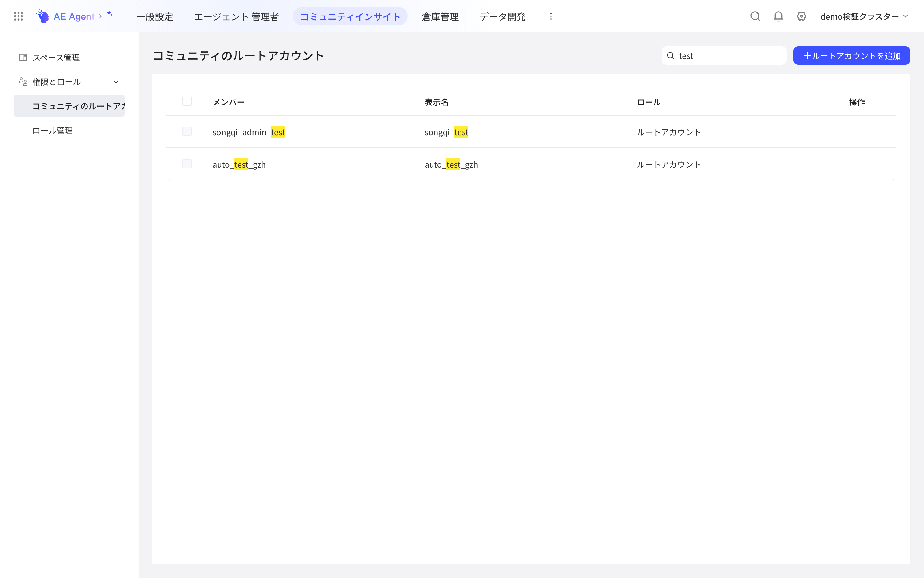
Task: Open the demo検証クラスター dropdown
Action: point(865,16)
